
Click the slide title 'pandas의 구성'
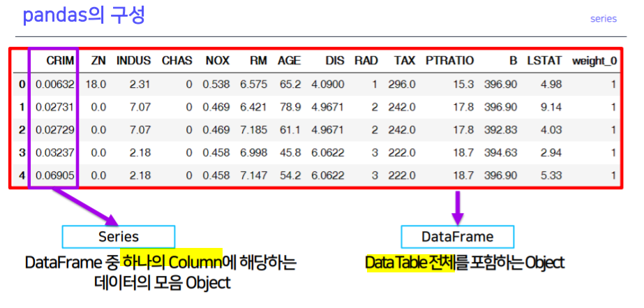[84, 16]
